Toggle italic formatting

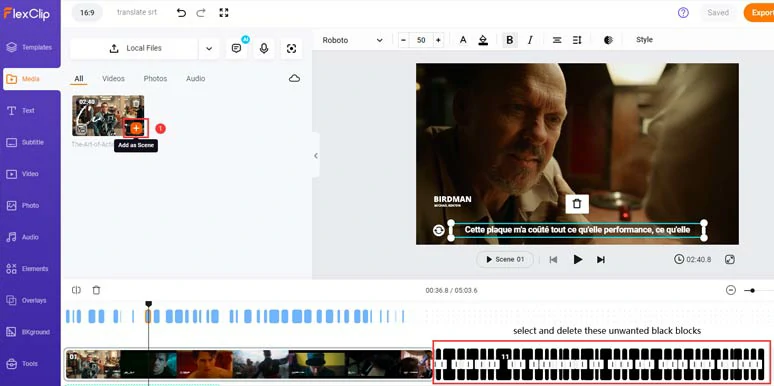click(x=530, y=40)
